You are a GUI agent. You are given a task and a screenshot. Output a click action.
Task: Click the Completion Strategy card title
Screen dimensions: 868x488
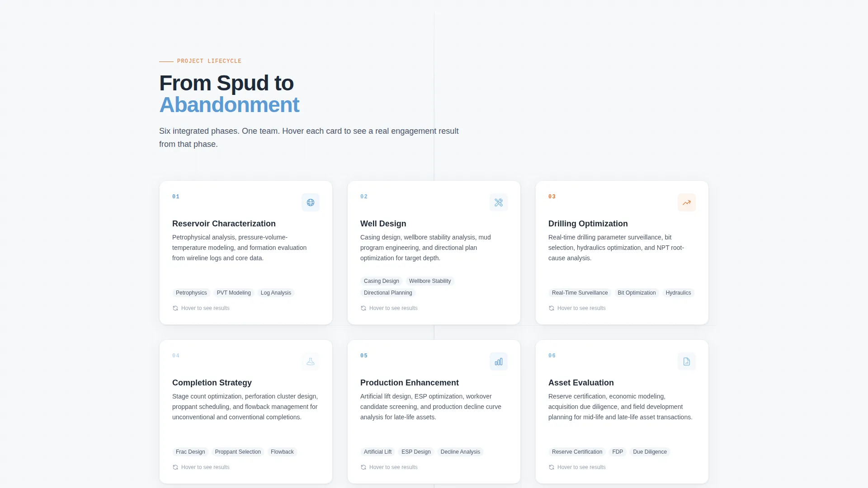(x=212, y=383)
